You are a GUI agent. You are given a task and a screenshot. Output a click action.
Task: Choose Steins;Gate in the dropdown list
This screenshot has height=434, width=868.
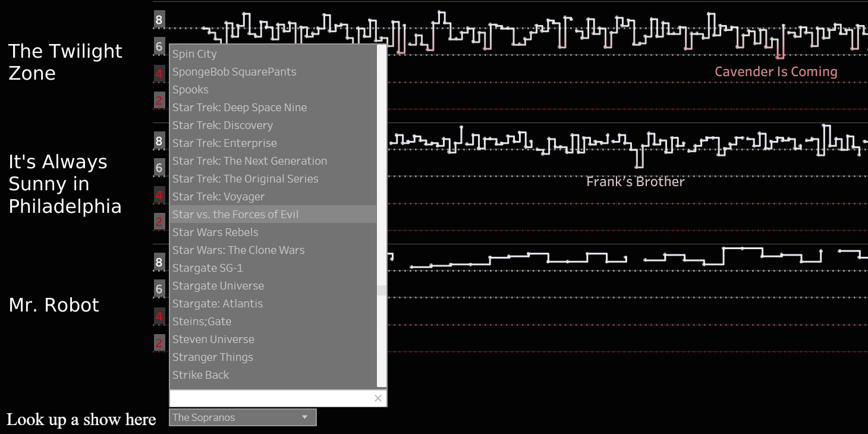[202, 322]
